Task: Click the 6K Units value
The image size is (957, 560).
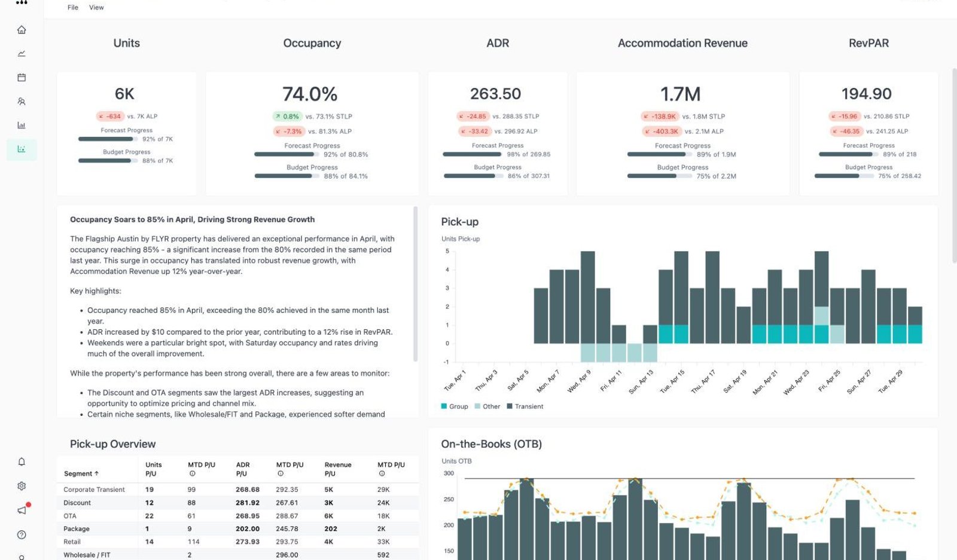Action: (x=124, y=94)
